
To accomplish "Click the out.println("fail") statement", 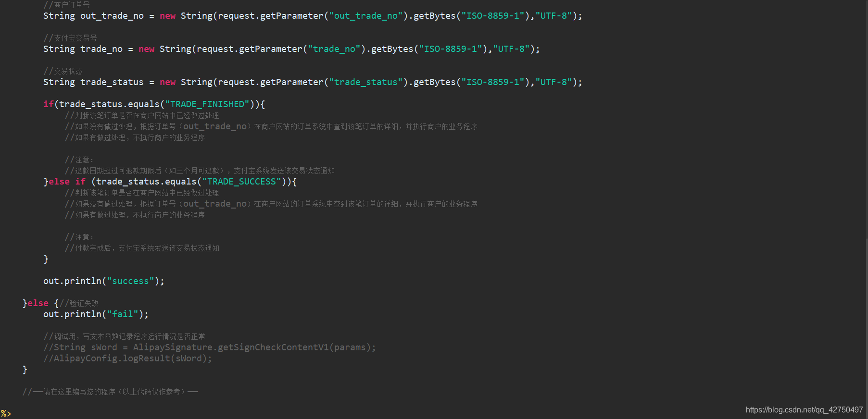I will (x=96, y=314).
